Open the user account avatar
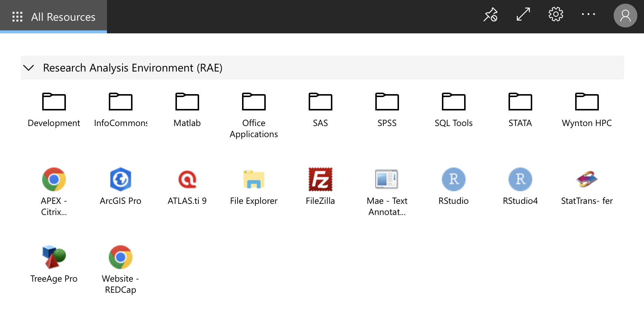644x315 pixels. coord(625,16)
